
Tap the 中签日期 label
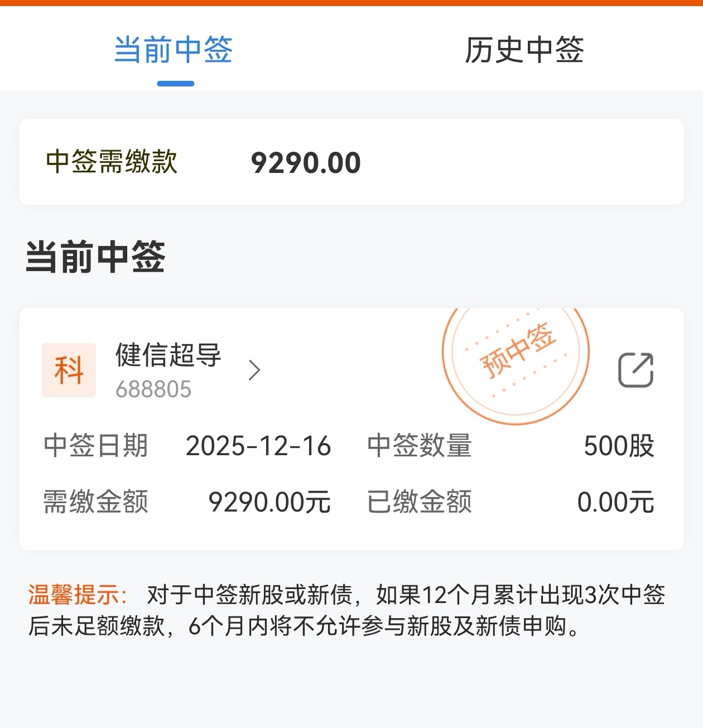95,446
